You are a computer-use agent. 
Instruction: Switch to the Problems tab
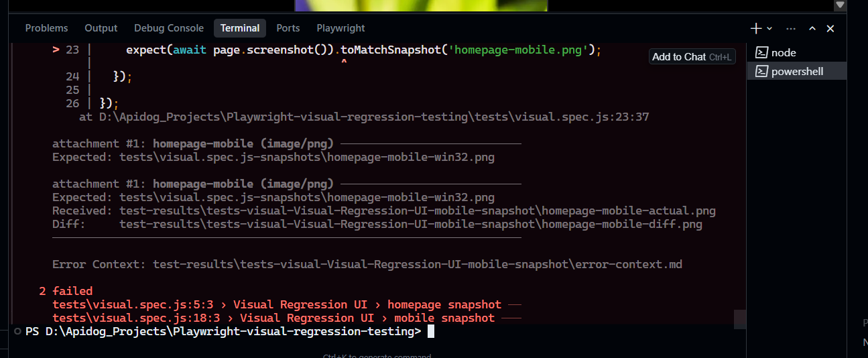pos(46,28)
